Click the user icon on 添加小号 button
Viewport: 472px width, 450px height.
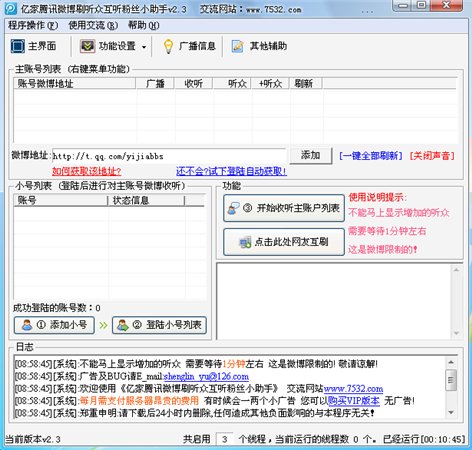pyautogui.click(x=27, y=325)
